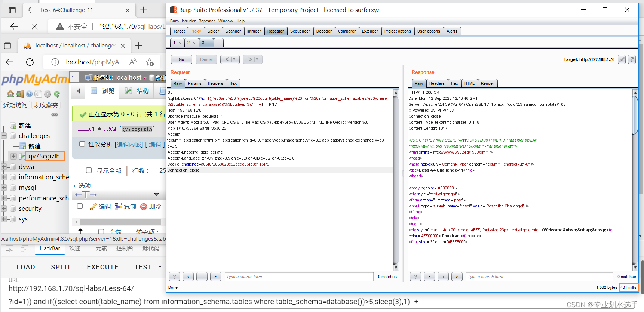Open the Less-64 browser back arrow
The height and width of the screenshot is (312, 644).
tap(14, 26)
